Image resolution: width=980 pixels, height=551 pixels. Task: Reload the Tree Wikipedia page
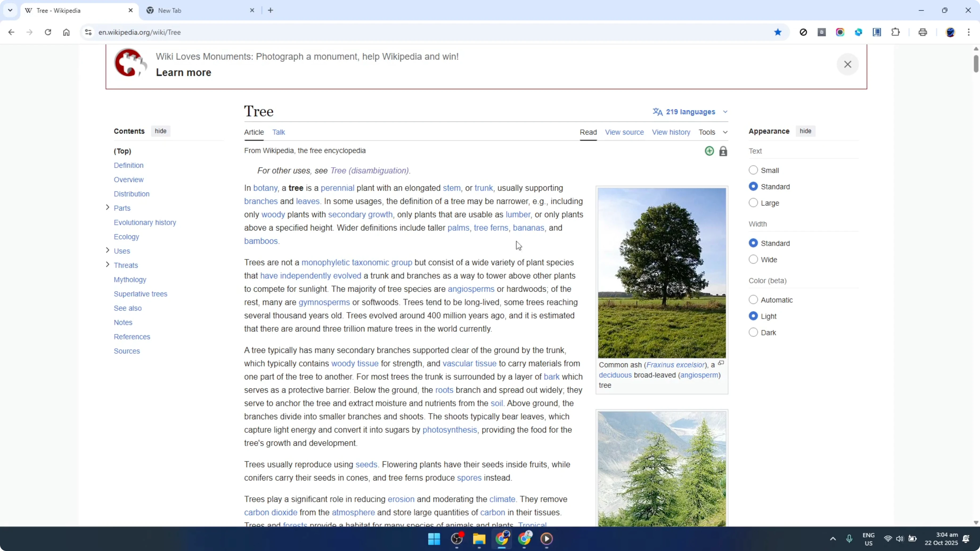point(48,32)
